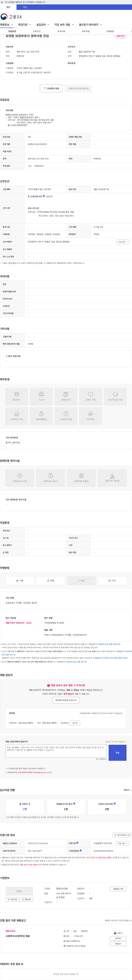Open the 고용24 logo home link
This screenshot has height=980, width=132.
pyautogui.click(x=11, y=17)
